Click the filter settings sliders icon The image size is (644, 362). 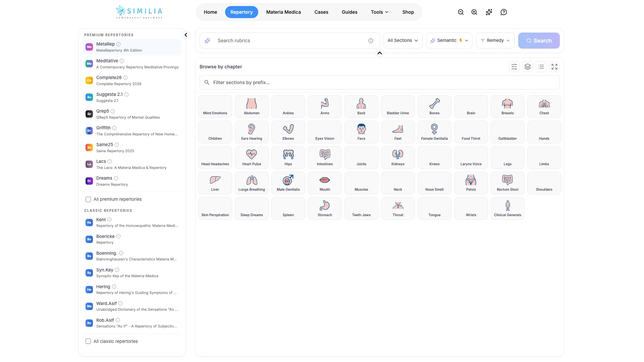tap(514, 67)
